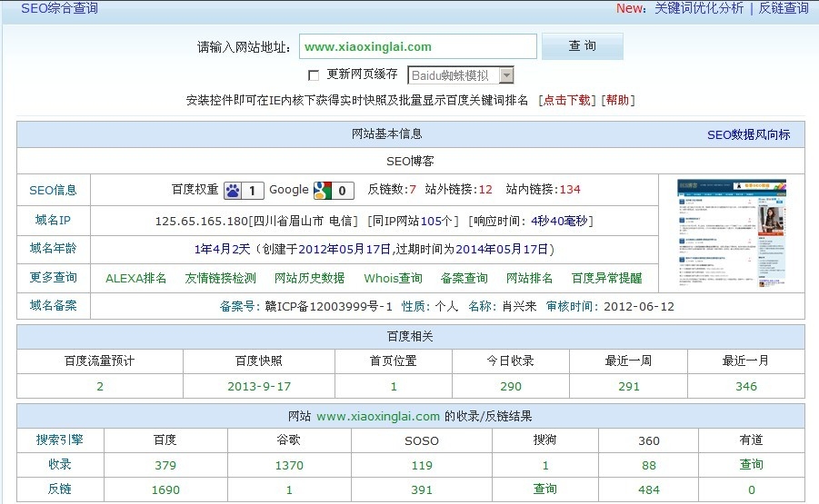Viewport: 819px width, 504px height.
Task: Open SEO数据风向标 link
Action: (x=748, y=134)
